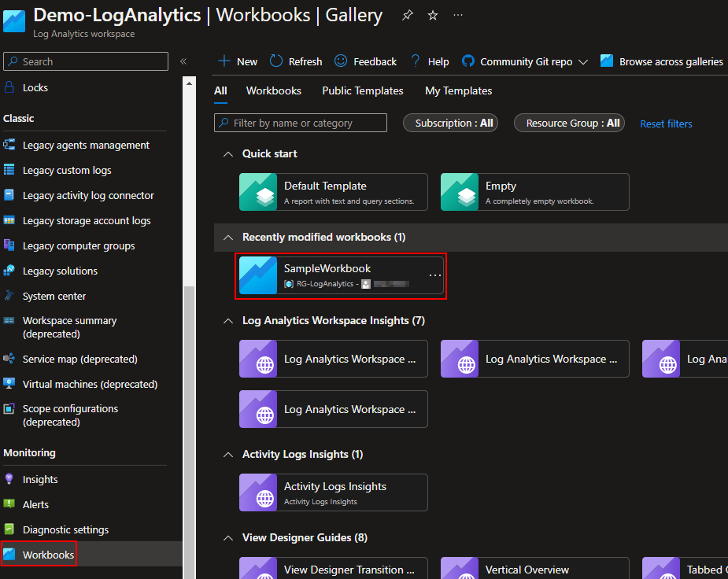Open Feedback via the smiley icon

341,61
